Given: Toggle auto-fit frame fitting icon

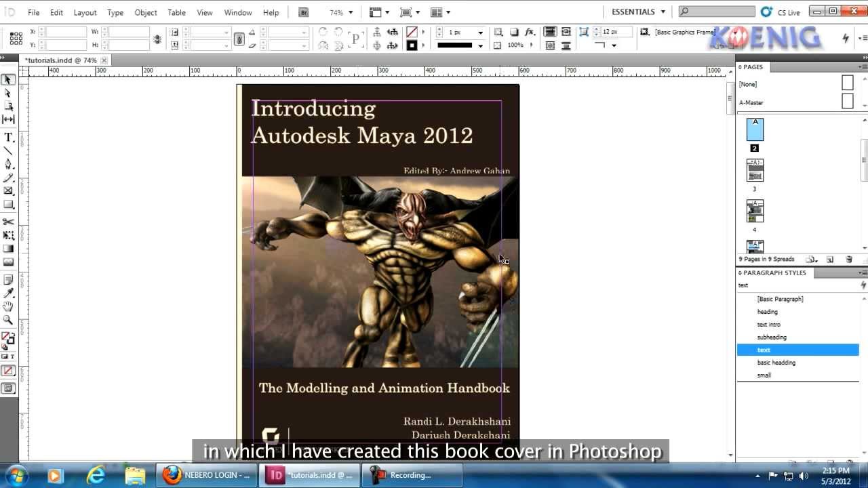Looking at the screenshot, I should click(583, 32).
